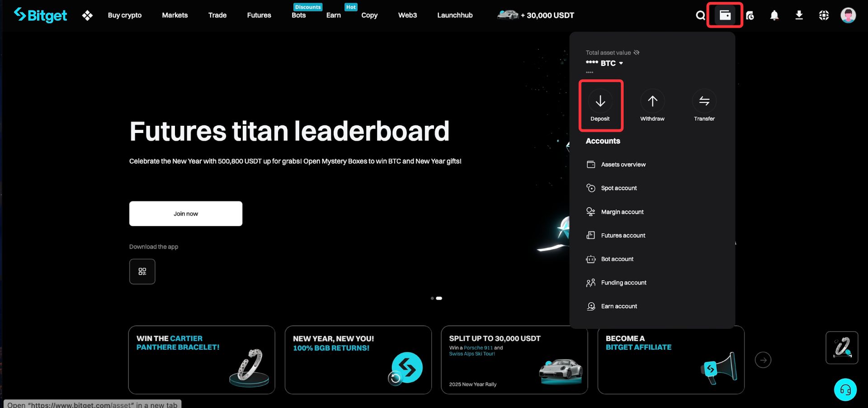Viewport: 868px width, 408px height.
Task: Click the next arrow for promo cards
Action: click(x=763, y=360)
